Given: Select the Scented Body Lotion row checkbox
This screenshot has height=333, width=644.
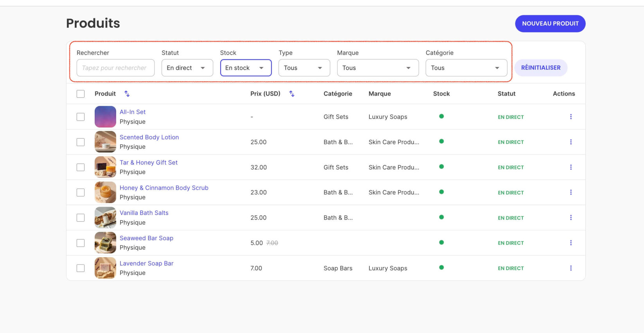Looking at the screenshot, I should pyautogui.click(x=81, y=142).
